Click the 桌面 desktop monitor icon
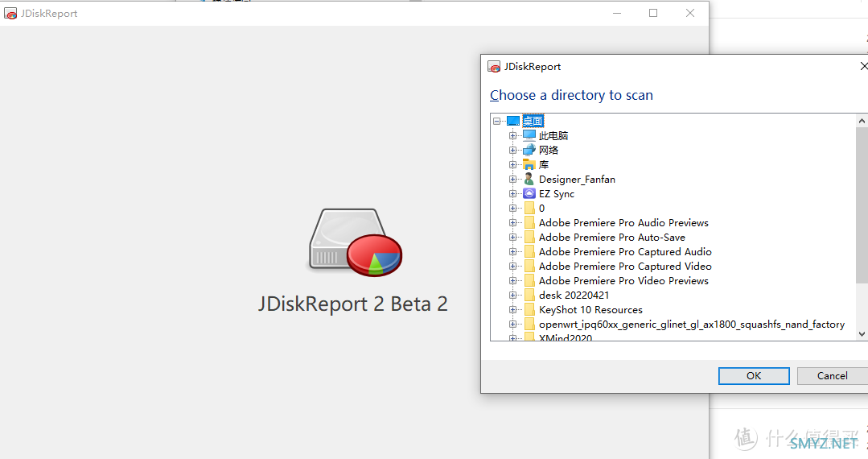The width and height of the screenshot is (868, 459). coord(513,121)
